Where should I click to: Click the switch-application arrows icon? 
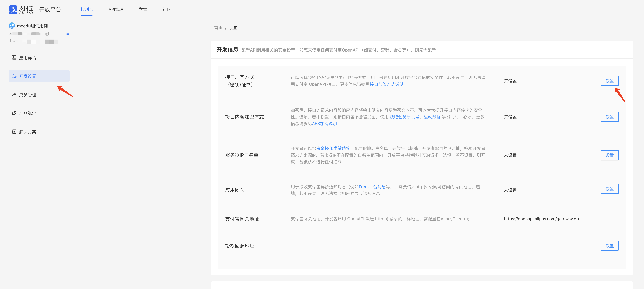point(67,34)
